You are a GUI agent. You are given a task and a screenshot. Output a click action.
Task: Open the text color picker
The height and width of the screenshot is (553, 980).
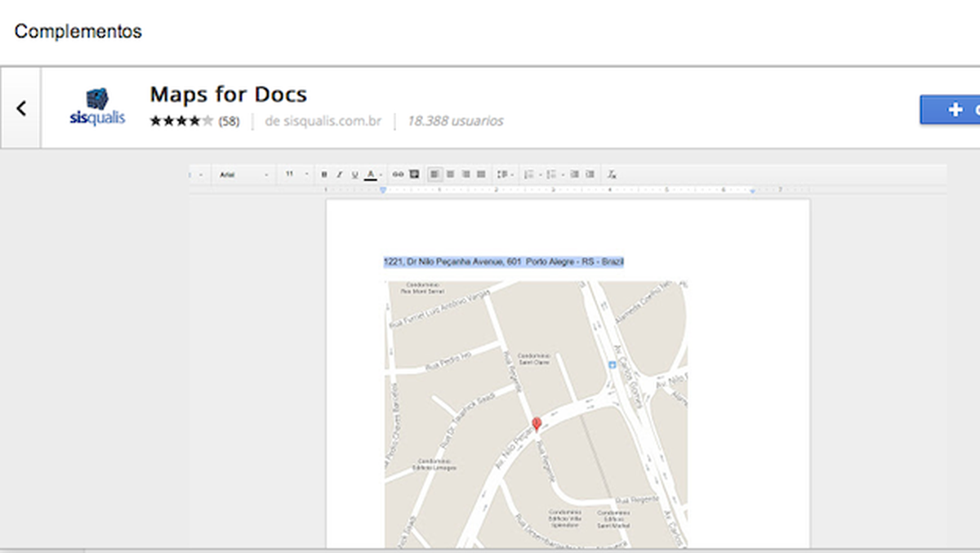(370, 174)
